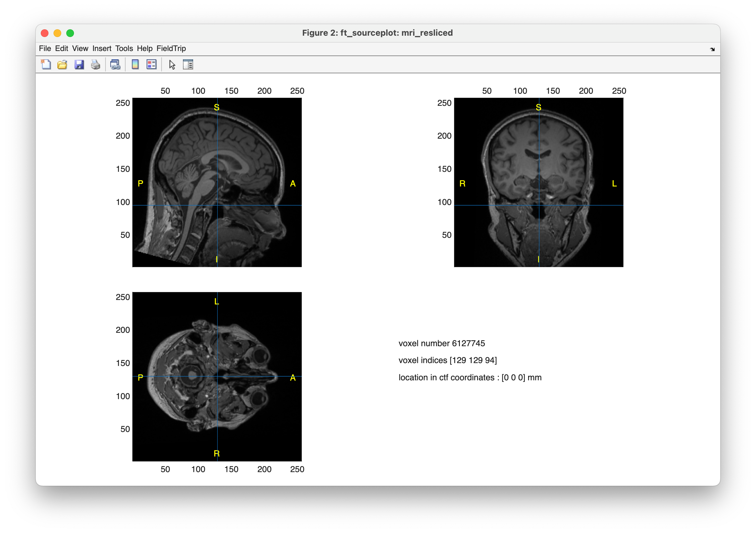Image resolution: width=756 pixels, height=533 pixels.
Task: Click the dock figure arrow at top right
Action: click(712, 49)
